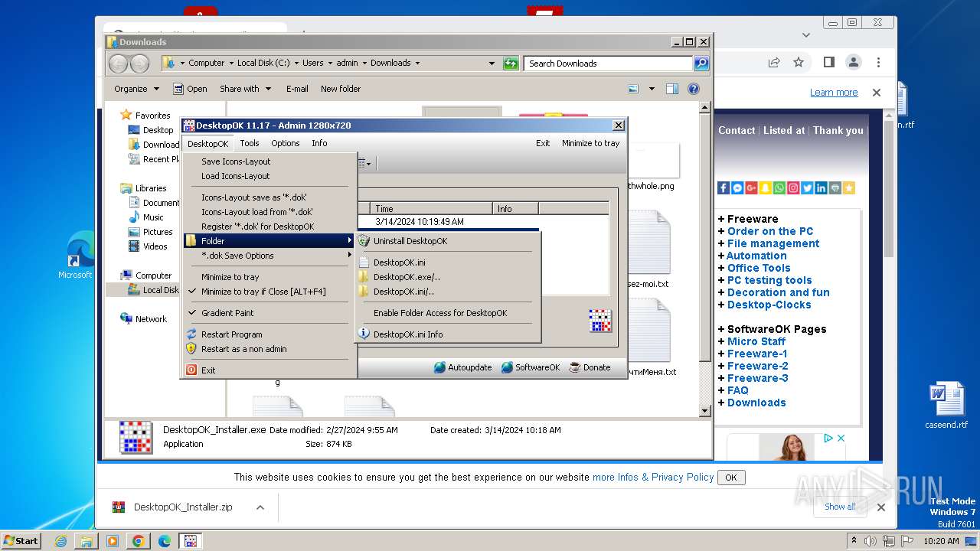Image resolution: width=980 pixels, height=551 pixels.
Task: Expand the *.dok Save Options submenu
Action: [350, 256]
